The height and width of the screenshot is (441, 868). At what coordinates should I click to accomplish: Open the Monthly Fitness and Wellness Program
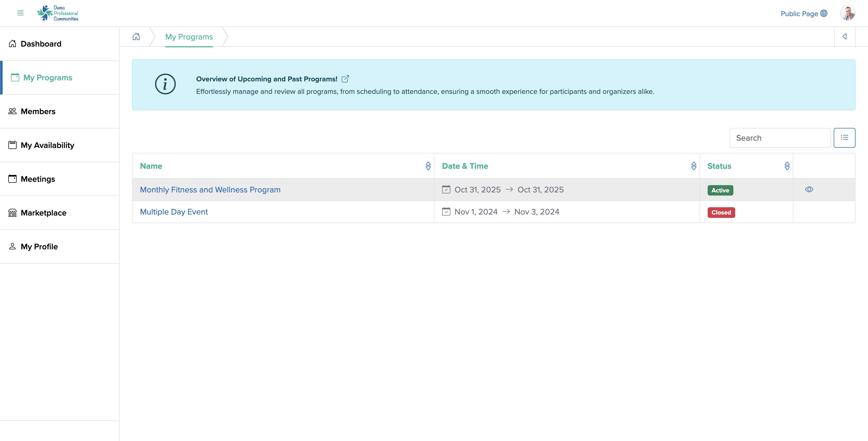[x=210, y=190]
